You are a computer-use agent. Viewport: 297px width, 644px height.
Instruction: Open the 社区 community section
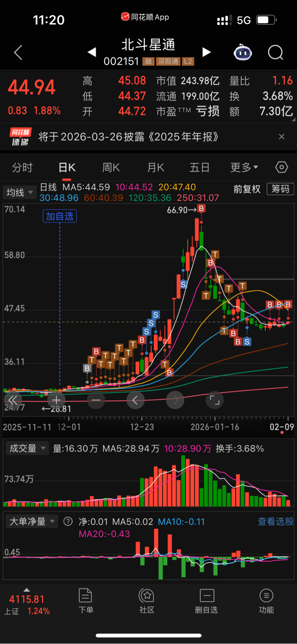tap(147, 601)
